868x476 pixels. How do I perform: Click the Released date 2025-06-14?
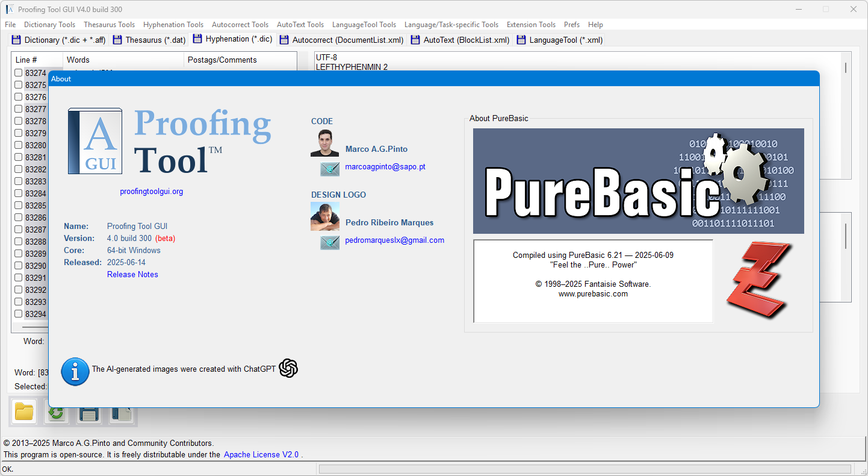tap(126, 262)
